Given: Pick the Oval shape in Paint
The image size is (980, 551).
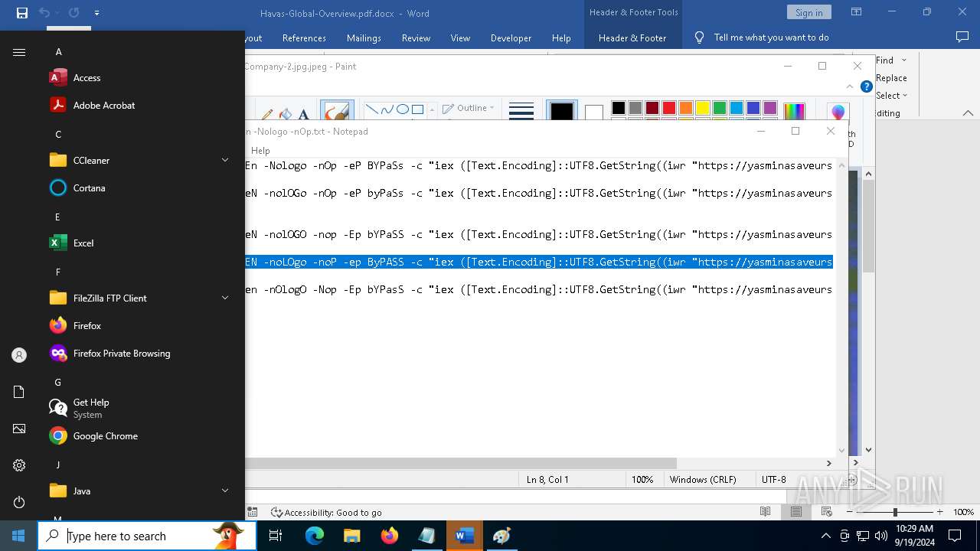Looking at the screenshot, I should point(402,109).
